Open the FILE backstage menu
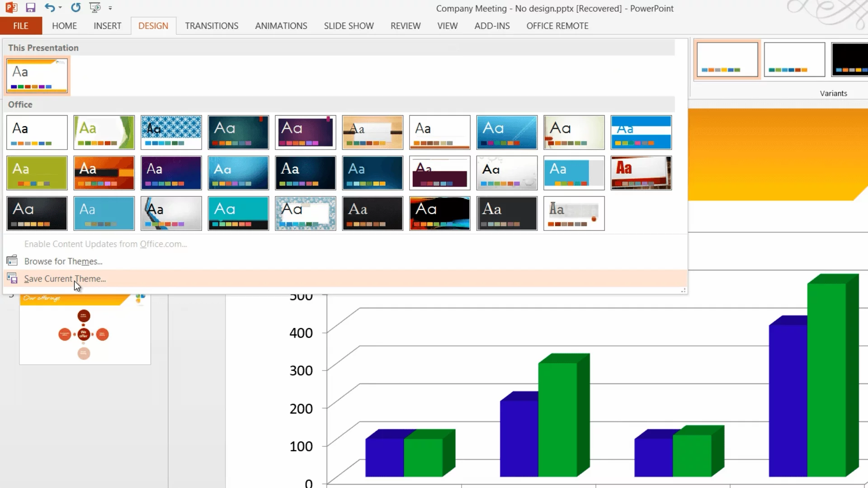The width and height of the screenshot is (868, 488). [x=21, y=26]
